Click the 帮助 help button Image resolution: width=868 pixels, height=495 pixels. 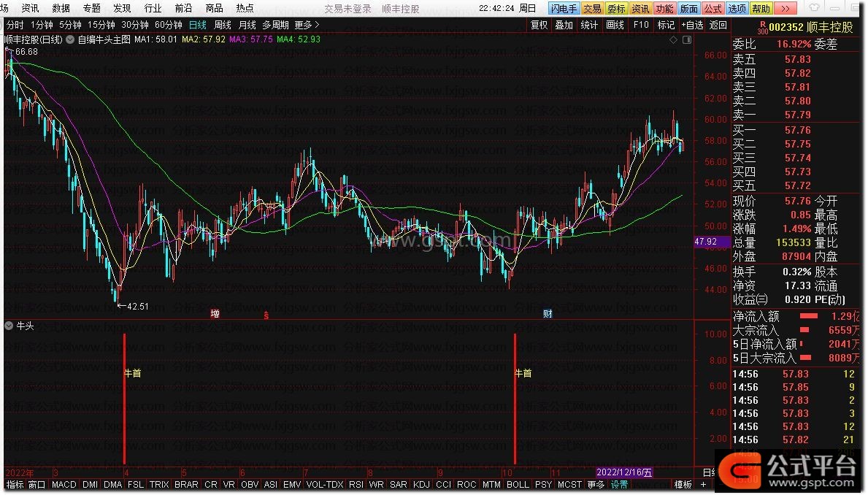pyautogui.click(x=761, y=8)
